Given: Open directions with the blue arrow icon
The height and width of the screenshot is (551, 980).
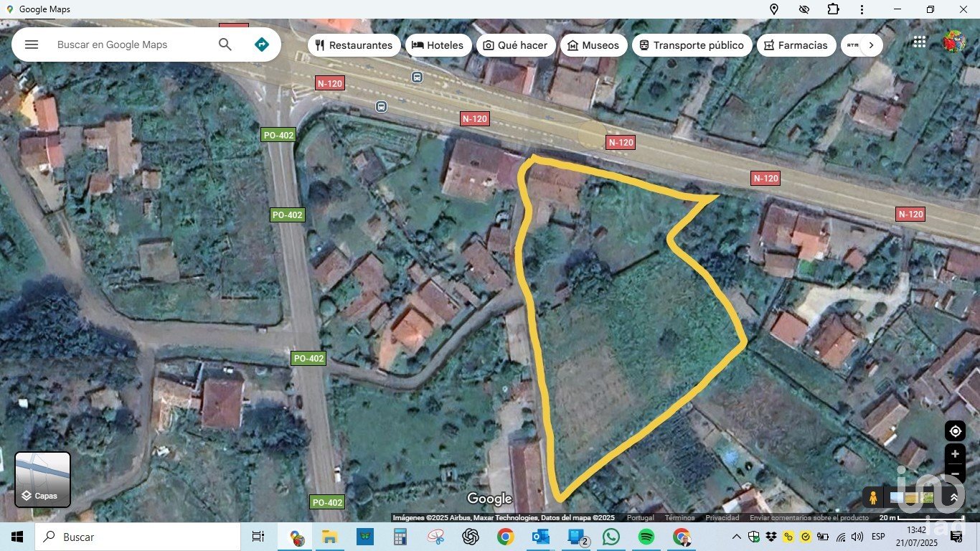Looking at the screenshot, I should tap(262, 44).
